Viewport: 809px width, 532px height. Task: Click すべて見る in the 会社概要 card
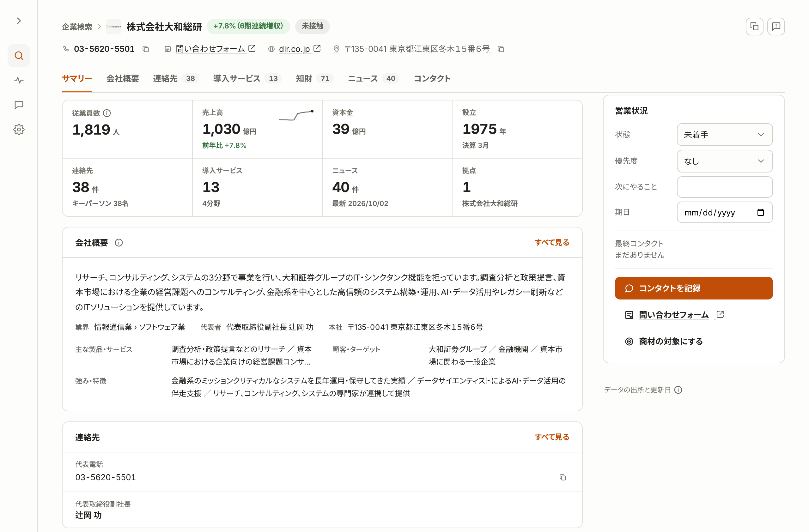pyautogui.click(x=552, y=243)
